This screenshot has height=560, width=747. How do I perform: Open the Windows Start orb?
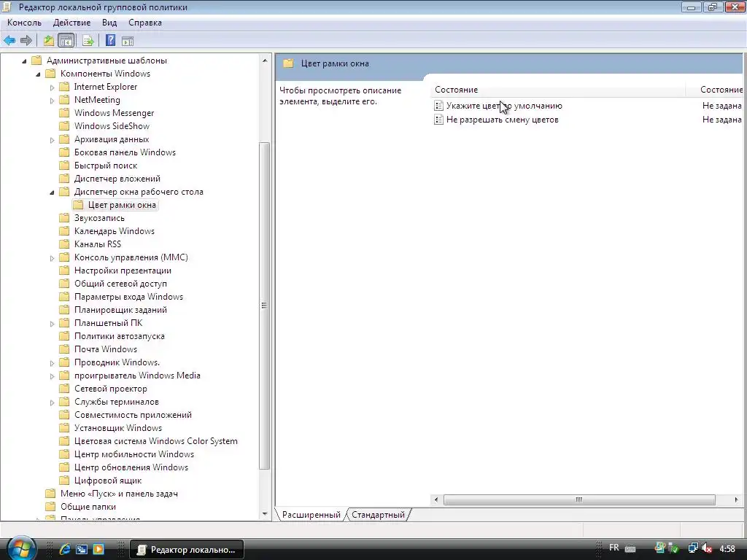click(x=21, y=549)
